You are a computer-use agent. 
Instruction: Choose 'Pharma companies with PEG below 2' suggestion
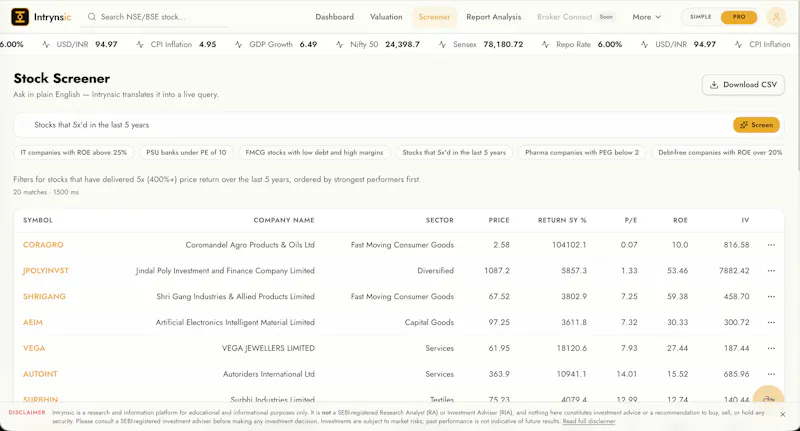click(x=582, y=153)
